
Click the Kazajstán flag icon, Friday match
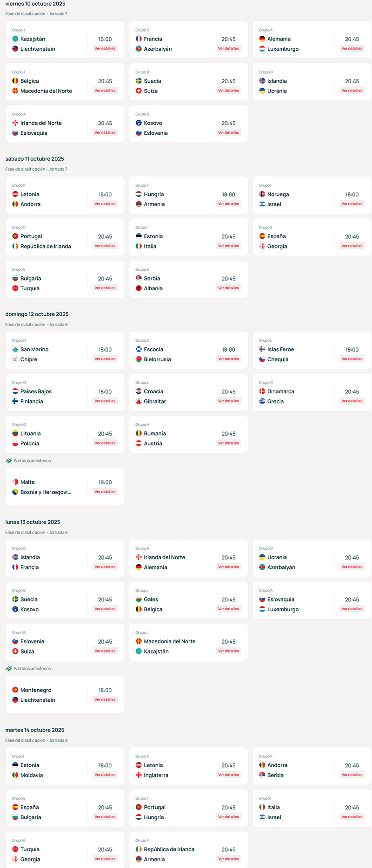point(15,39)
